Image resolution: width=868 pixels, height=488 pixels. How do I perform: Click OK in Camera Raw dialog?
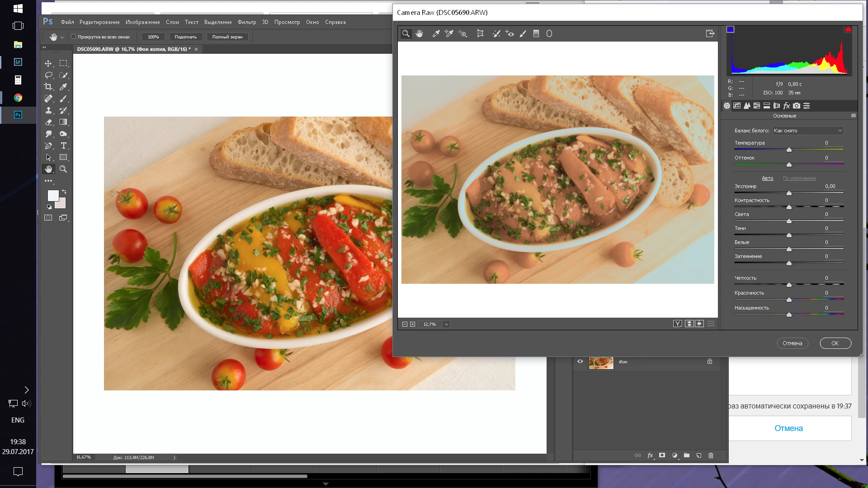click(x=835, y=343)
